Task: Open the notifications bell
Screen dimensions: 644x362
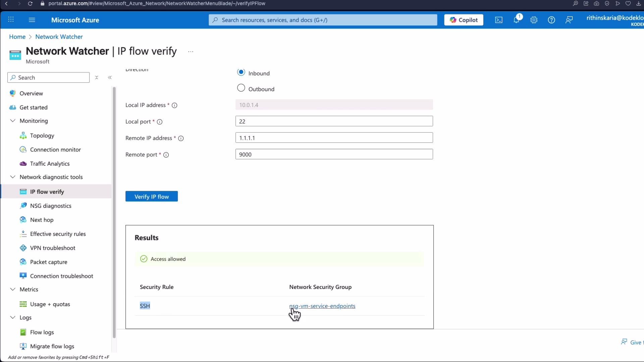Action: [x=517, y=20]
